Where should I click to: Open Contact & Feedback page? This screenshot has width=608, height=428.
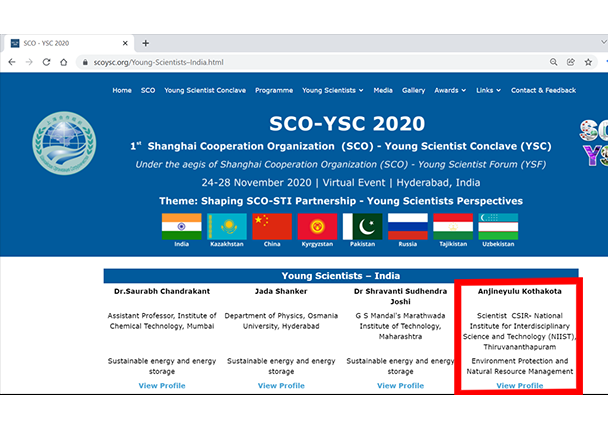click(x=543, y=90)
